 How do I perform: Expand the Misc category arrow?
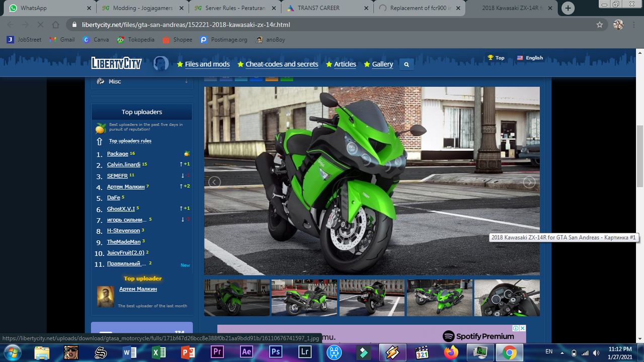click(186, 81)
